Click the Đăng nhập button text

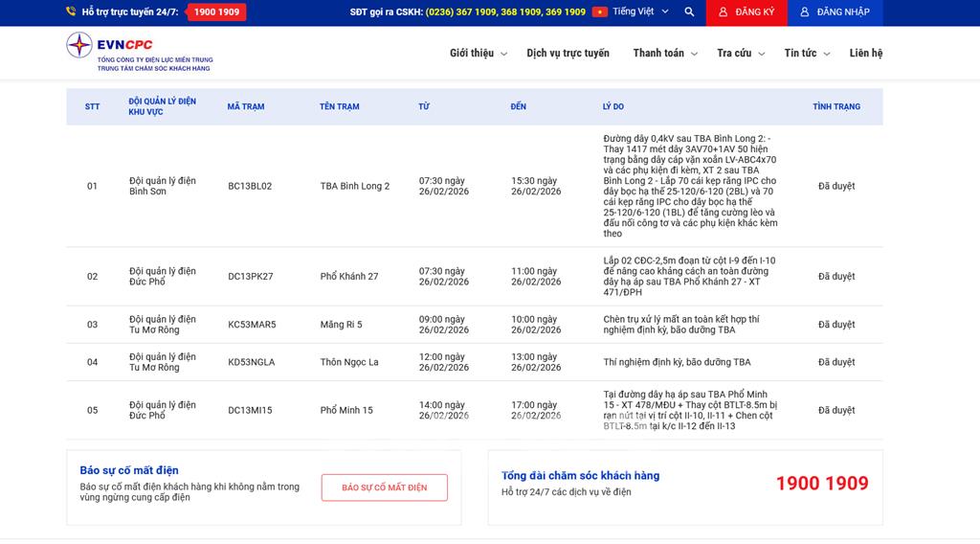[843, 12]
